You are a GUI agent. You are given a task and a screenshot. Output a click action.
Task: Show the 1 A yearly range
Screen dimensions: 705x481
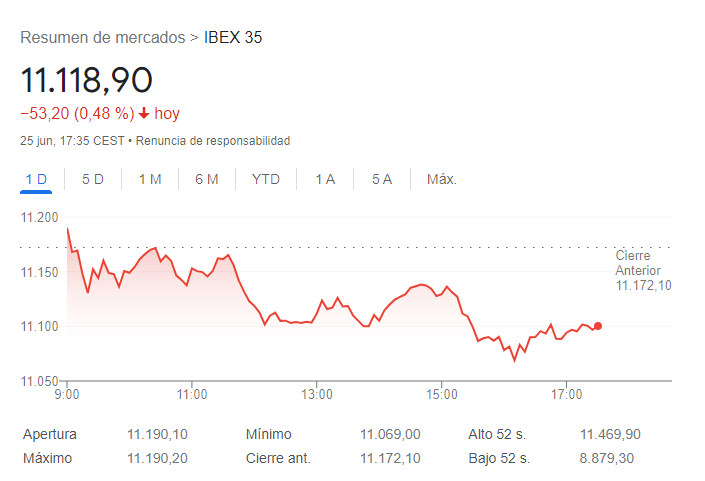coord(325,179)
